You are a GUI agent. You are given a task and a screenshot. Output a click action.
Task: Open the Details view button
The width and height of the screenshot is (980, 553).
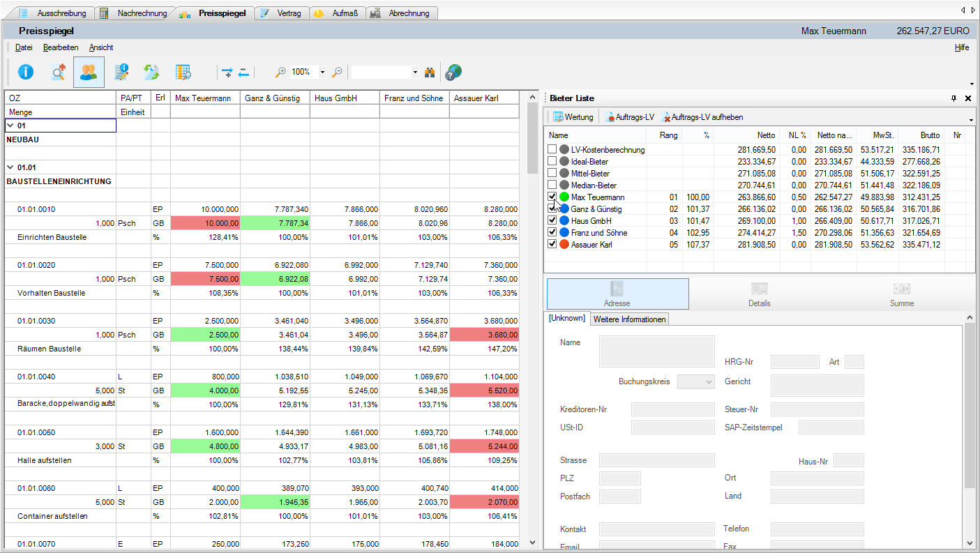click(x=759, y=294)
